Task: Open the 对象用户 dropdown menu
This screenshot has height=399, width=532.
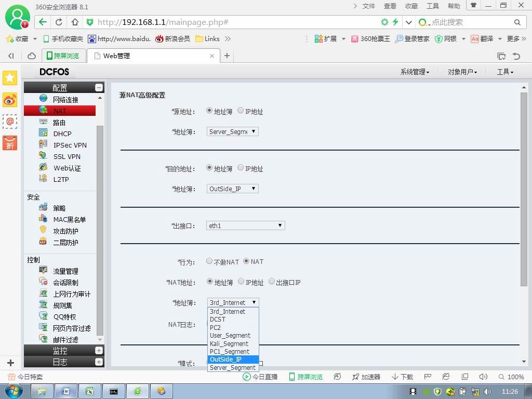Action: coord(462,72)
